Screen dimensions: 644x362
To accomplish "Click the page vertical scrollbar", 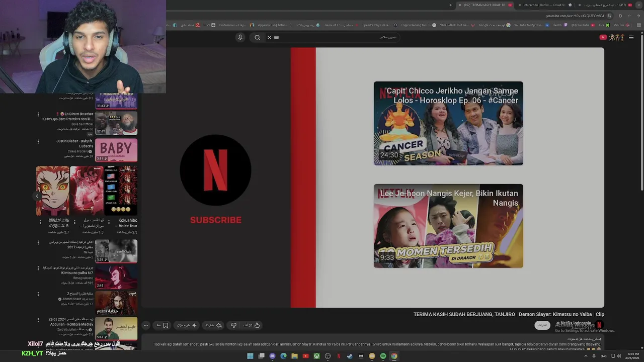I will pos(641,113).
